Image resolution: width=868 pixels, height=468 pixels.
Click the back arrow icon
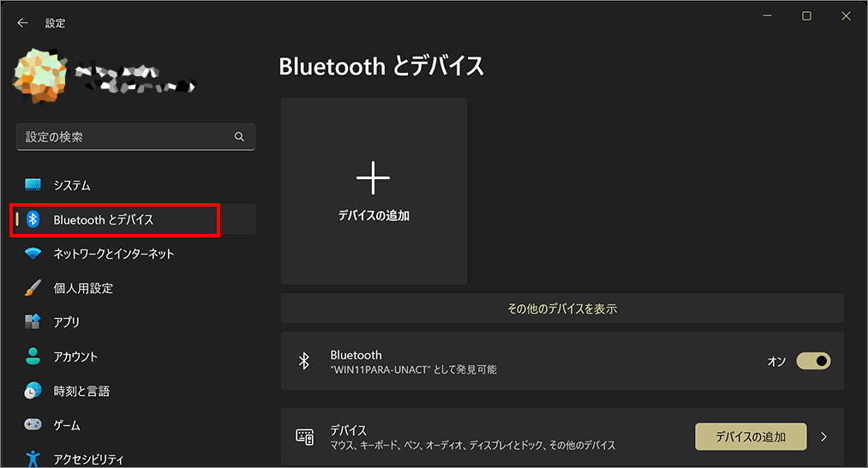(22, 22)
